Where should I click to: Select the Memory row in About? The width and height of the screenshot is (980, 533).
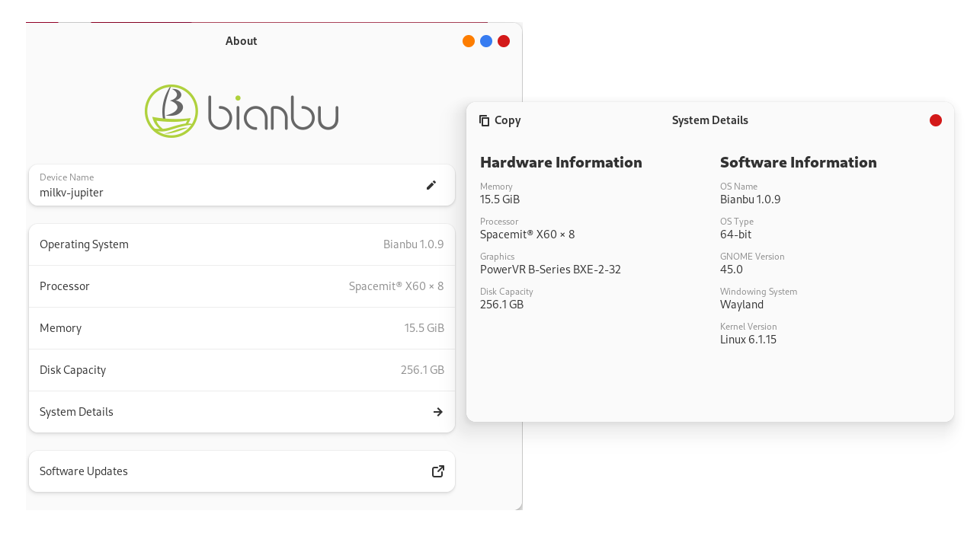242,328
